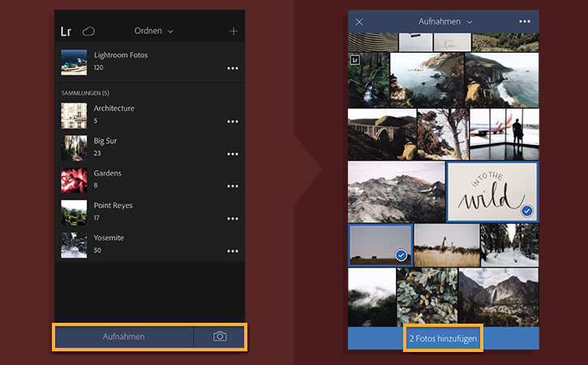This screenshot has width=588, height=365.
Task: Expand the Ordnen sort dropdown
Action: 154,31
